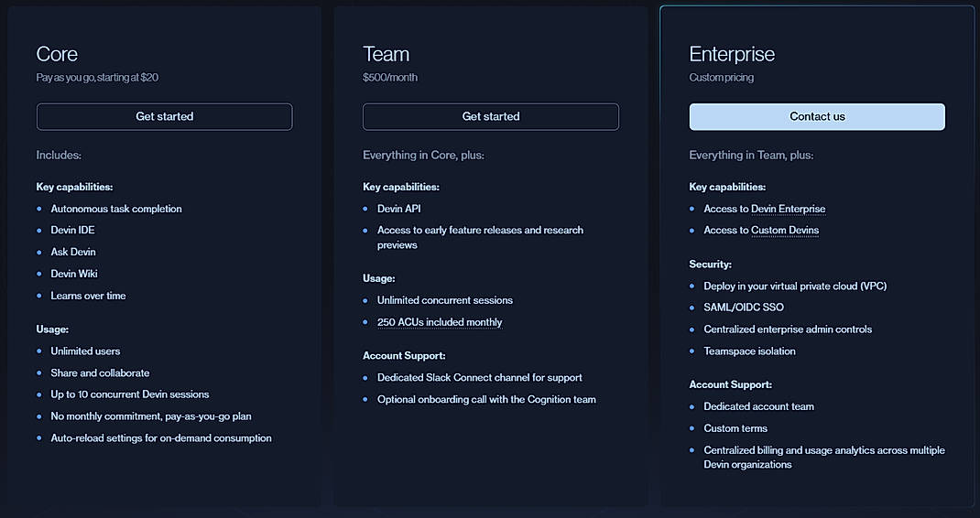The image size is (980, 518).
Task: Click the Ask Devin feature item
Action: tap(73, 252)
